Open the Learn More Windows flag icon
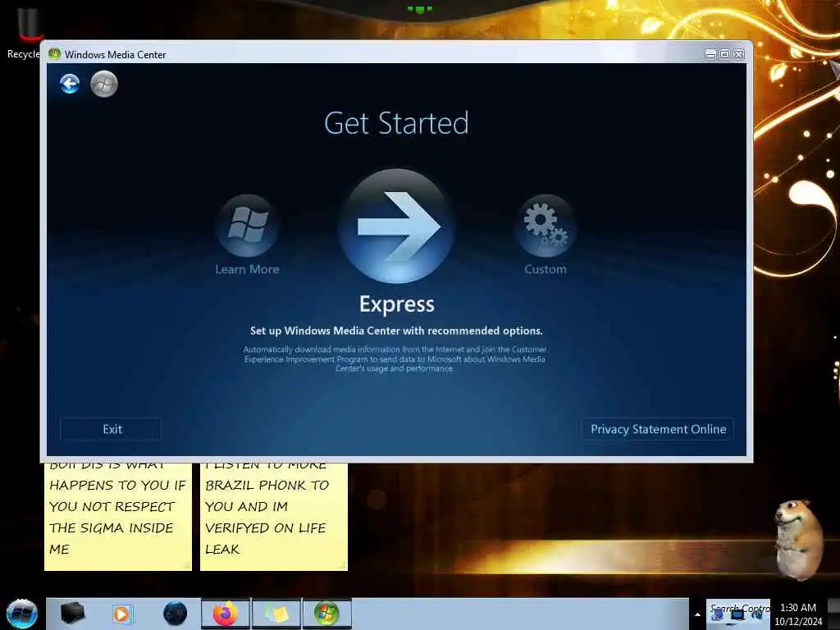The height and width of the screenshot is (630, 840). (247, 226)
